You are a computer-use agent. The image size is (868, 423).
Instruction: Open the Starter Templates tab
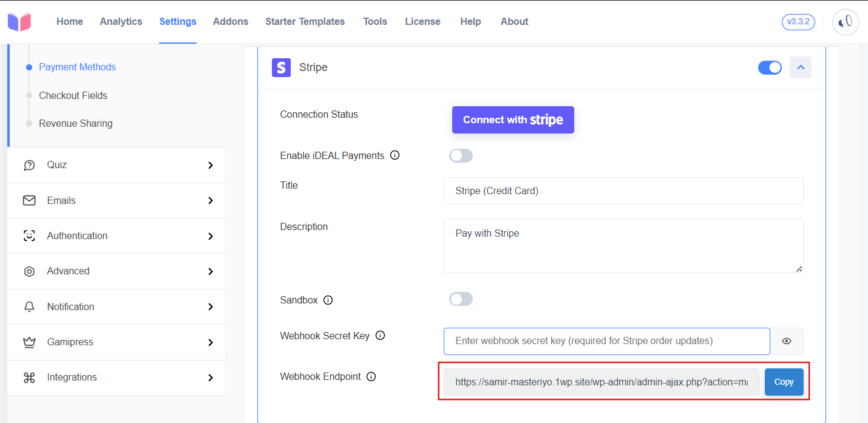305,21
